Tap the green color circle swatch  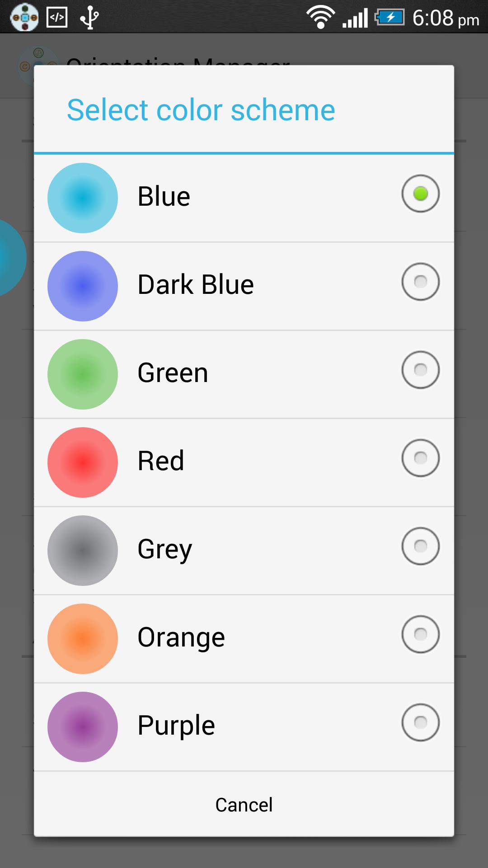[x=83, y=374]
